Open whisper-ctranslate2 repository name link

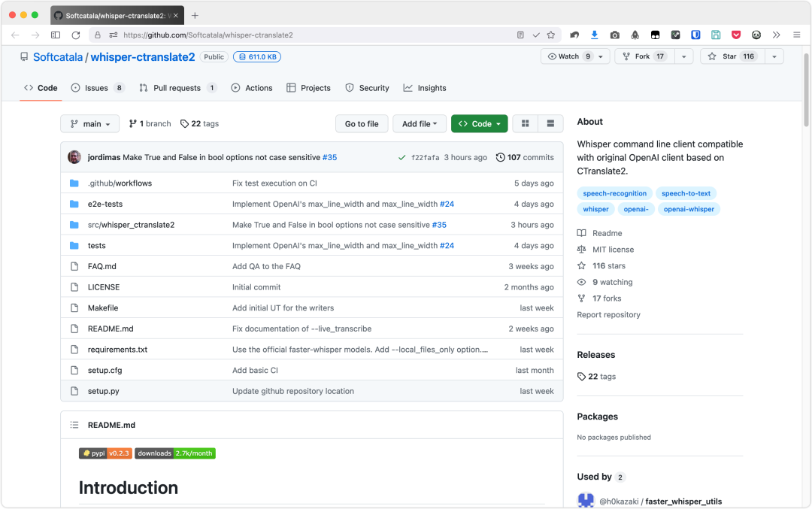tap(142, 57)
